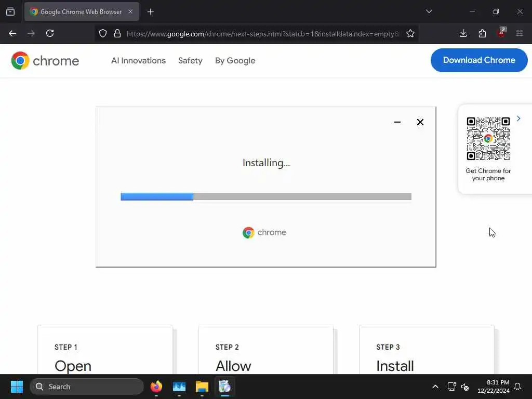532x399 pixels.
Task: Go back to the previous page
Action: click(12, 33)
